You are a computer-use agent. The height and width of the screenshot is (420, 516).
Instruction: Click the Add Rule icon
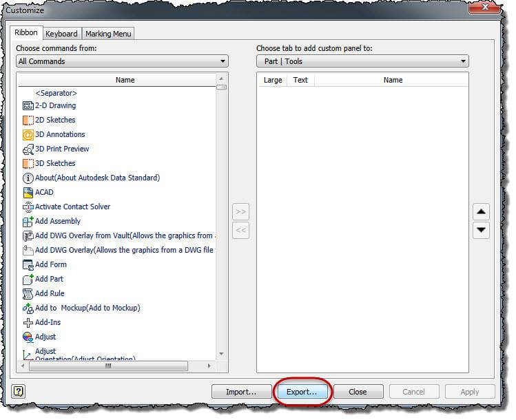point(28,294)
